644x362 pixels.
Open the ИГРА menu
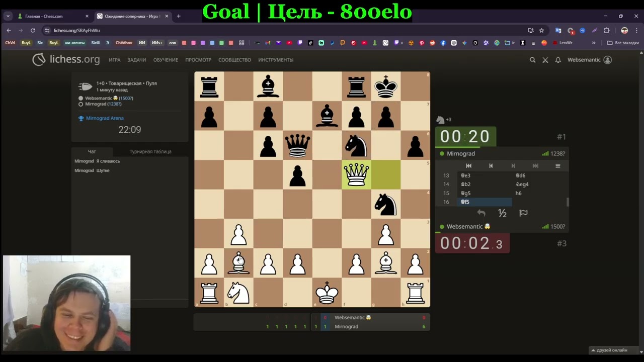coord(115,60)
